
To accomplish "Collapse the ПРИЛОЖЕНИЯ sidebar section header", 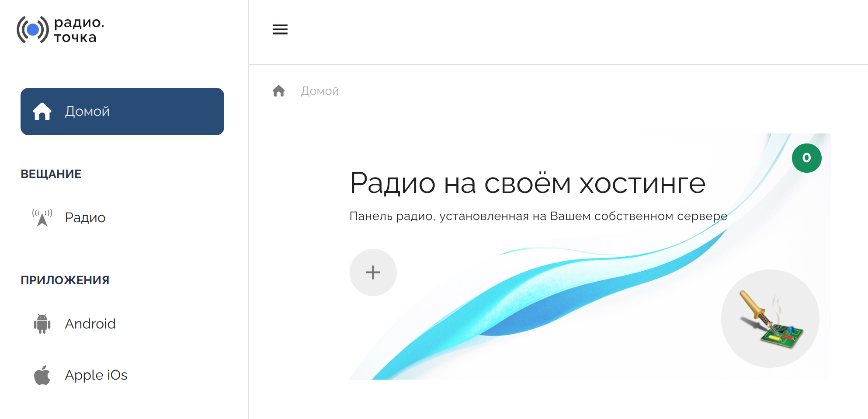I will tap(65, 280).
